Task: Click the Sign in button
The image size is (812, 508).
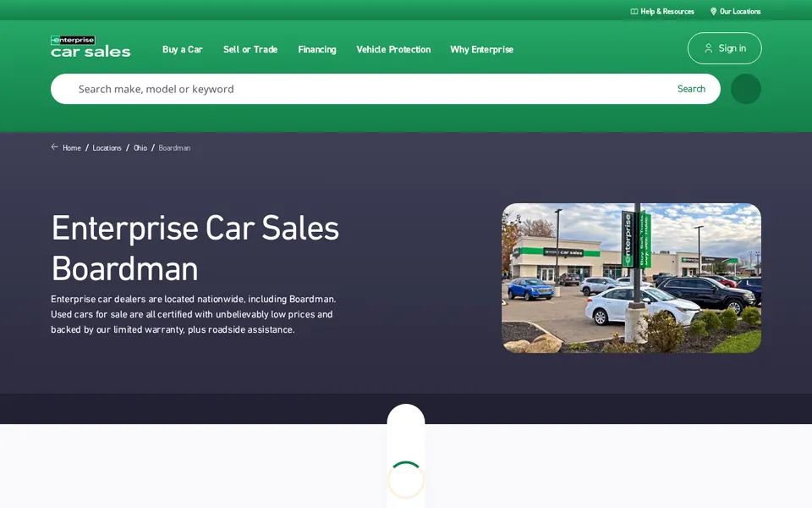Action: click(x=725, y=48)
